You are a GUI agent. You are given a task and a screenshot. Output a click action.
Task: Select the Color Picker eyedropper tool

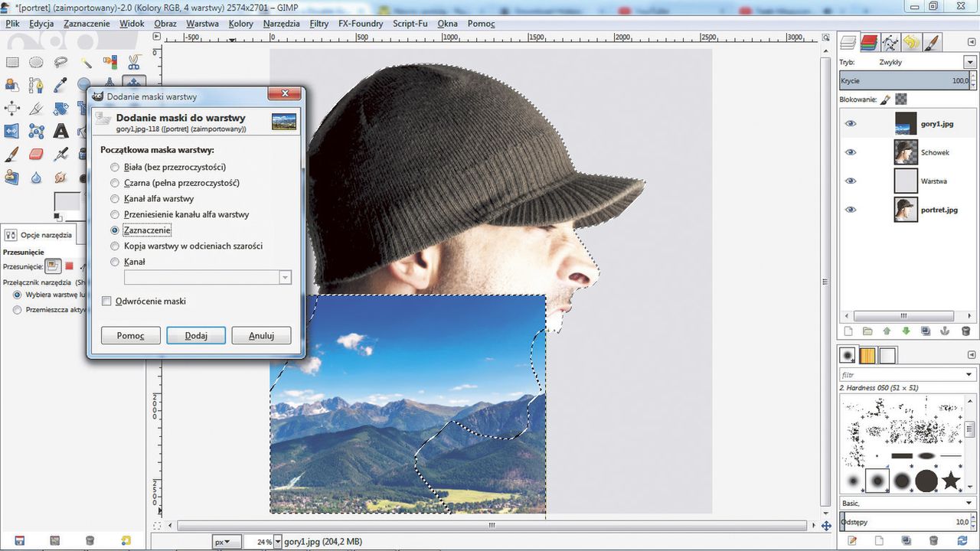tap(60, 85)
